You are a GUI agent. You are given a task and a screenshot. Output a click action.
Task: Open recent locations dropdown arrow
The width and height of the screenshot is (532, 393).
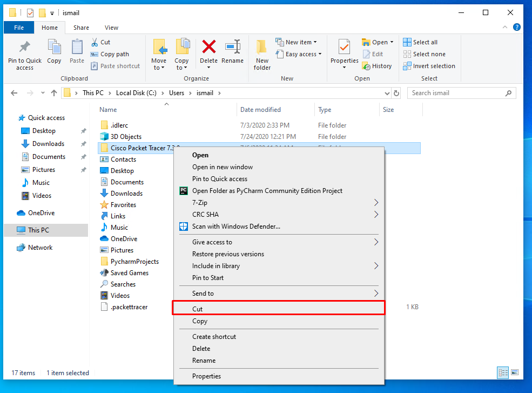(x=43, y=93)
